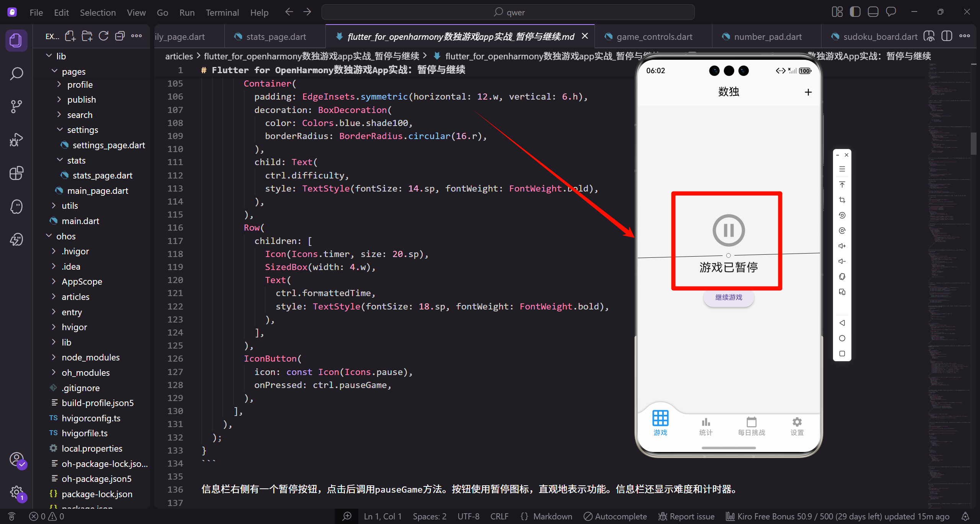Open the 设置 tab in phone app
Image resolution: width=980 pixels, height=524 pixels.
pos(797,426)
